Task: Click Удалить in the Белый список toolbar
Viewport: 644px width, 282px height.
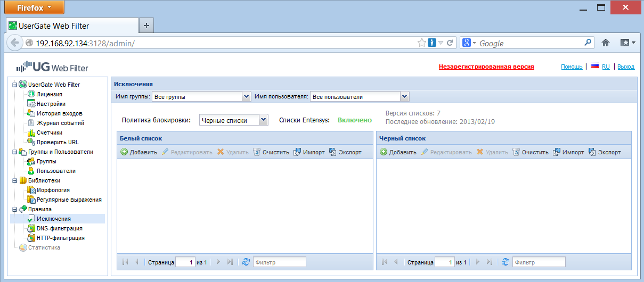Action: click(x=232, y=152)
